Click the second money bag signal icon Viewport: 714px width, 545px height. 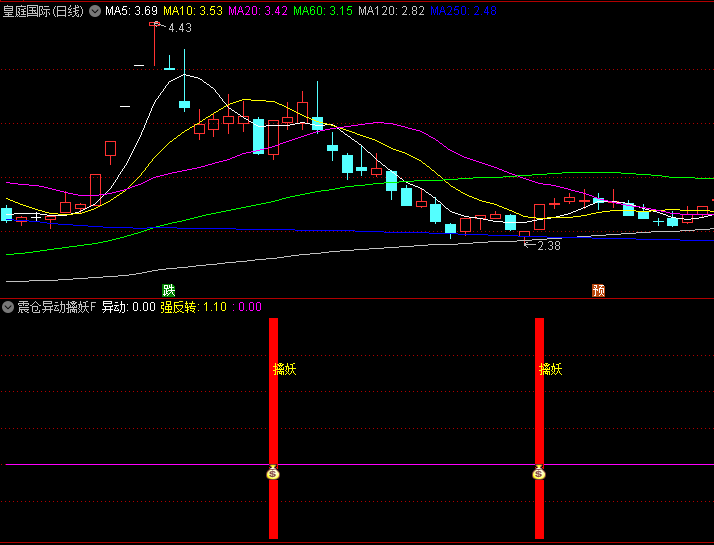[x=539, y=473]
